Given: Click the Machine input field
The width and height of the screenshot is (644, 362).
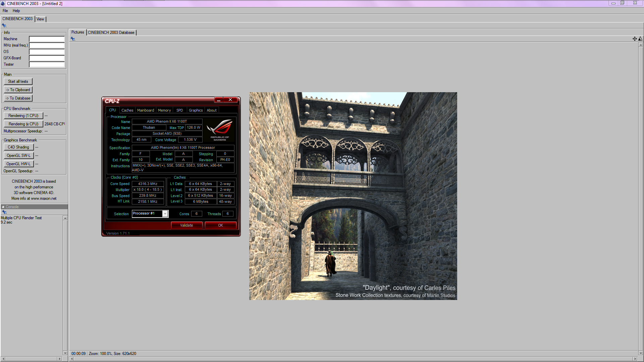Looking at the screenshot, I should pyautogui.click(x=47, y=39).
